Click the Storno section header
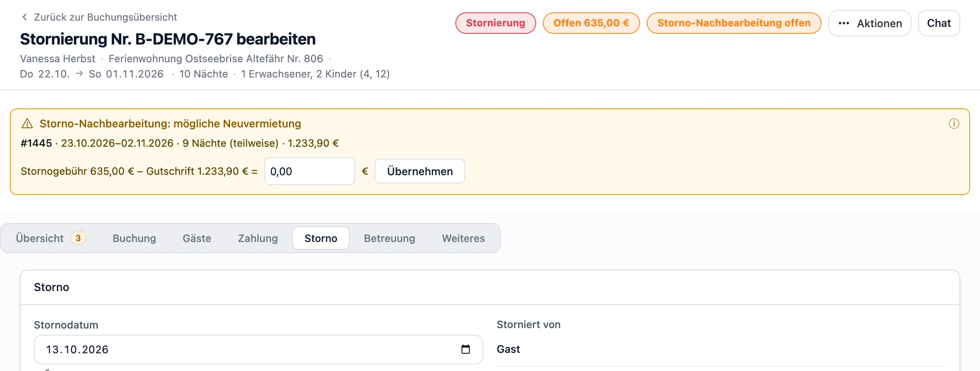The image size is (980, 371). click(52, 287)
